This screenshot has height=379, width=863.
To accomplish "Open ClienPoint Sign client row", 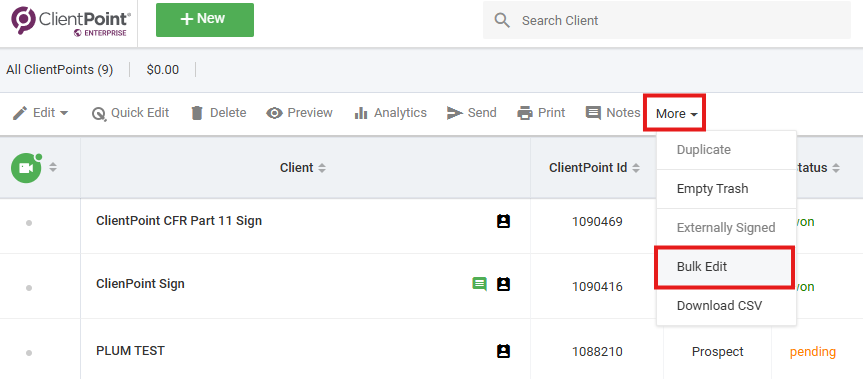I will tap(140, 284).
